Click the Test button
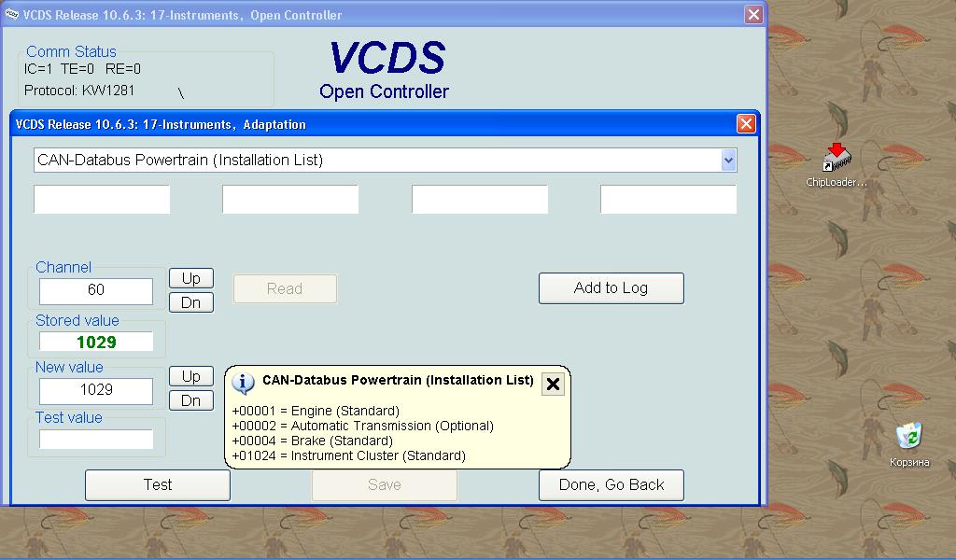Screen dimensions: 956x560 (157, 484)
